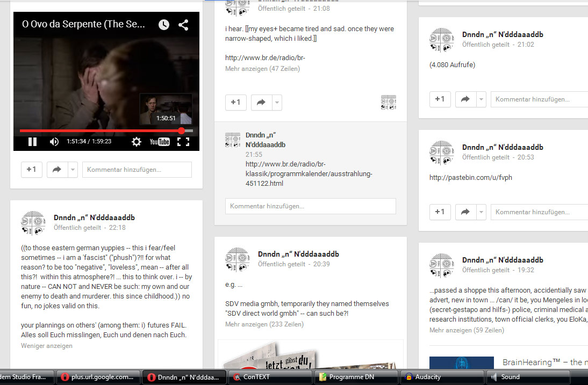
Task: Collapse post with 'Weniger anzeigen'
Action: [47, 346]
